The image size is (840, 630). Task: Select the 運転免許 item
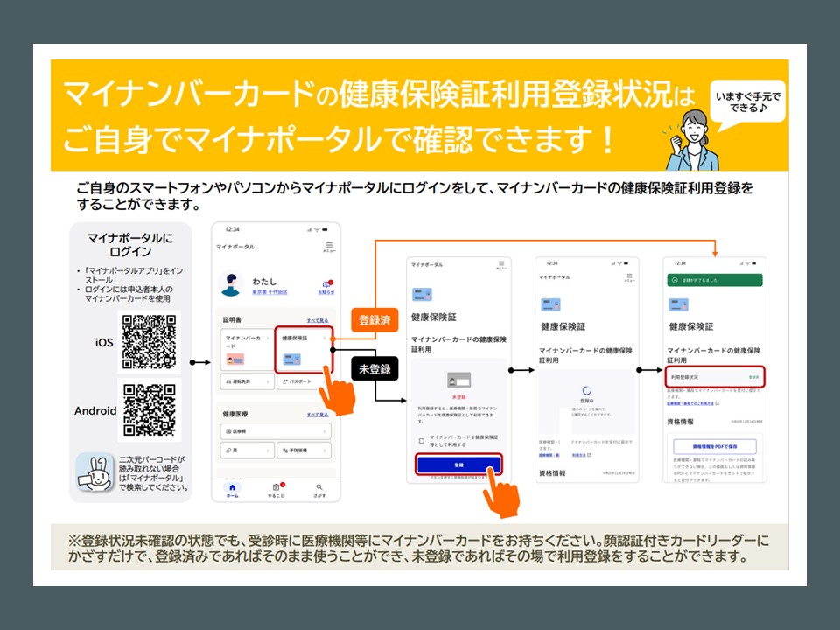click(245, 382)
